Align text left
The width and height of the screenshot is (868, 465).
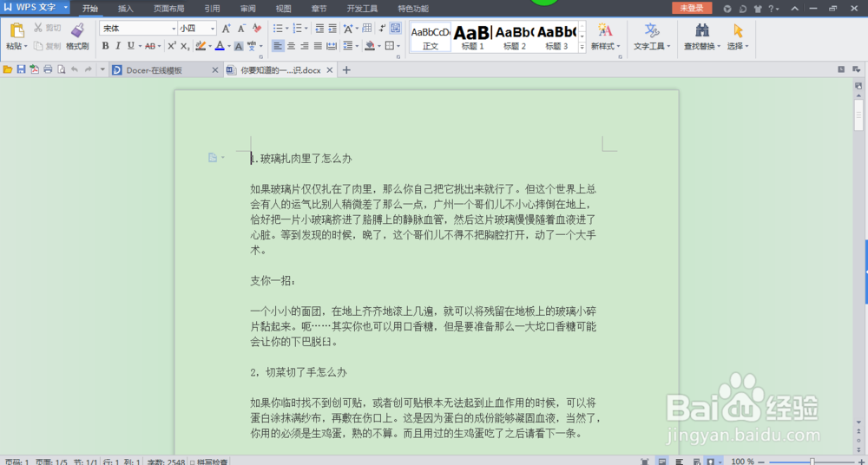[x=278, y=46]
